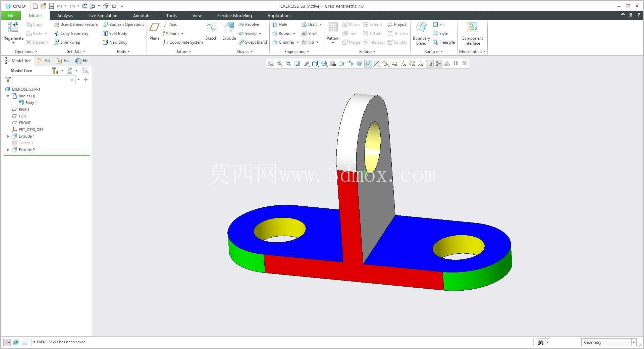This screenshot has height=349, width=644.
Task: Save the model with the floppy disk icon
Action: coord(51,6)
